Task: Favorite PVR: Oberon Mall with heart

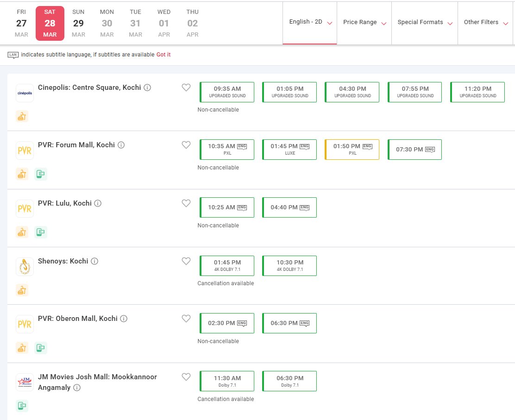Action: [186, 319]
